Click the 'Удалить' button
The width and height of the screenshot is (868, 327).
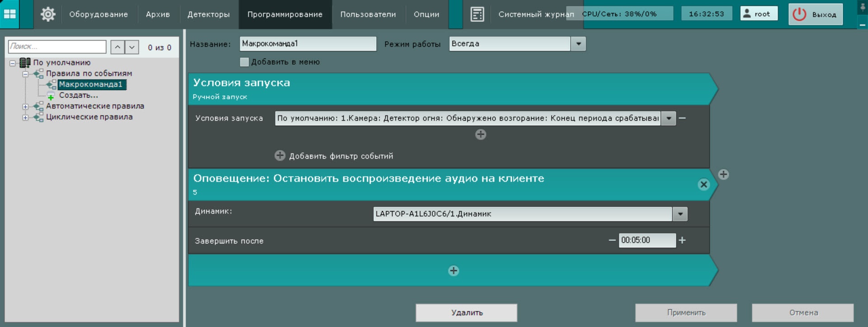coord(467,313)
